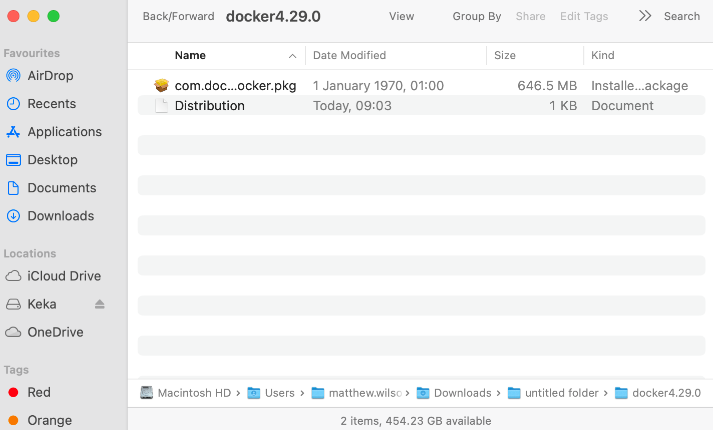Click docker4.29.0 in the path bar
Image resolution: width=713 pixels, height=430 pixels.
[658, 393]
